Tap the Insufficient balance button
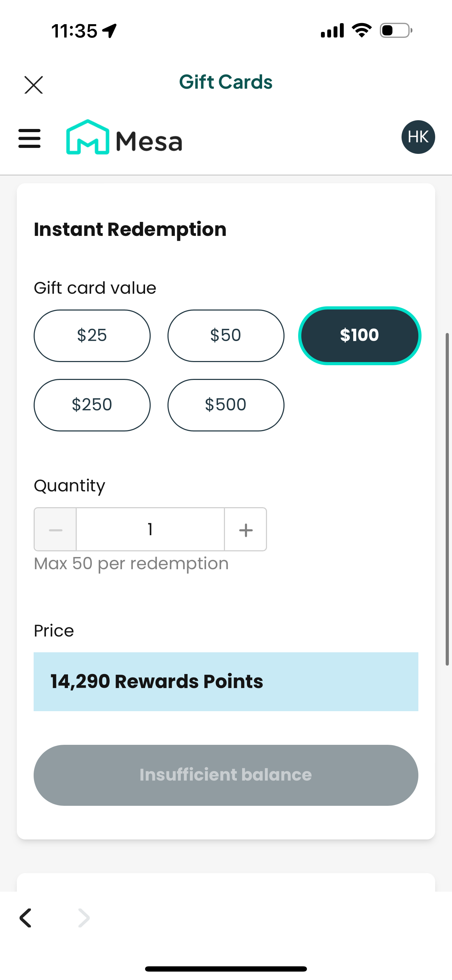The height and width of the screenshot is (980, 452). (x=226, y=775)
